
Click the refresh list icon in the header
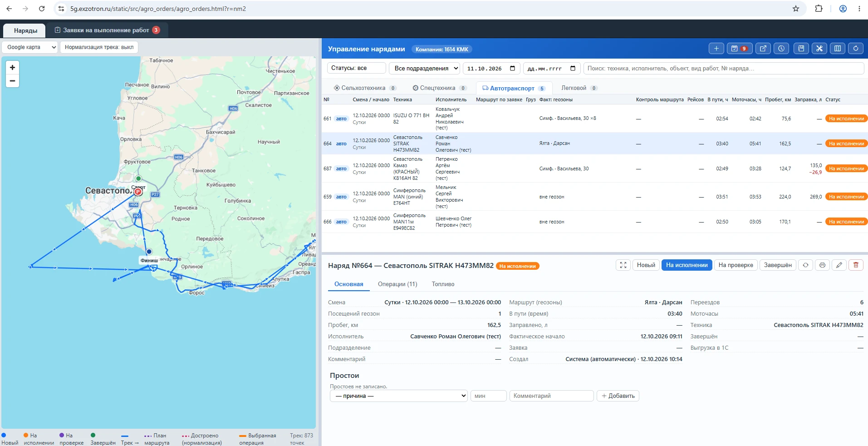click(856, 49)
